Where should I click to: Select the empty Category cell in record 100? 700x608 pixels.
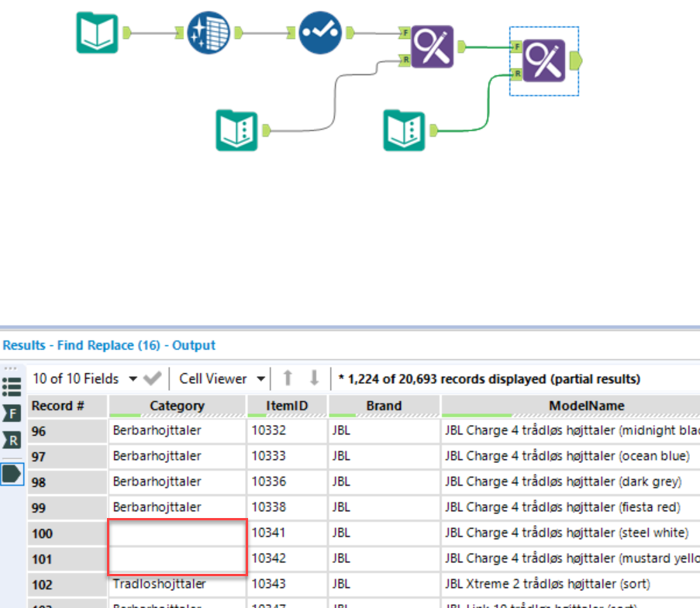coord(177,533)
